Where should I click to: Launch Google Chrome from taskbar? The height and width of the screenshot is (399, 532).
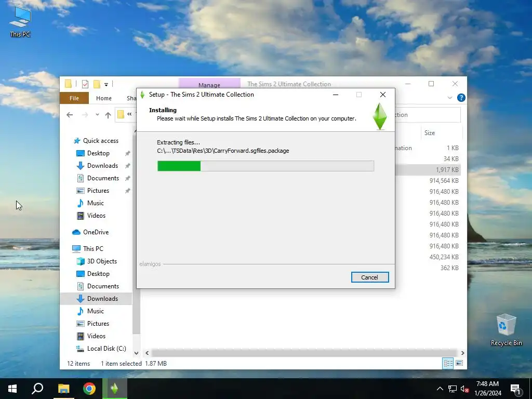[89, 389]
